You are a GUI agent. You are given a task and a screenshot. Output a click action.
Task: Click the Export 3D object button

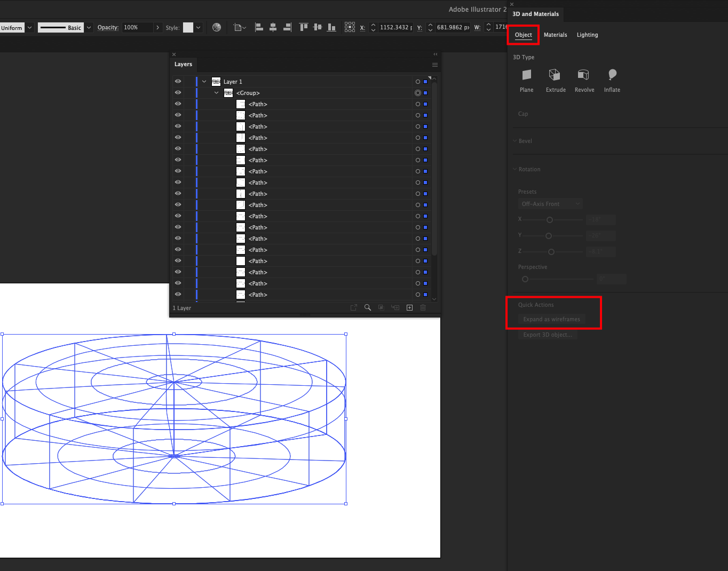[x=548, y=335]
